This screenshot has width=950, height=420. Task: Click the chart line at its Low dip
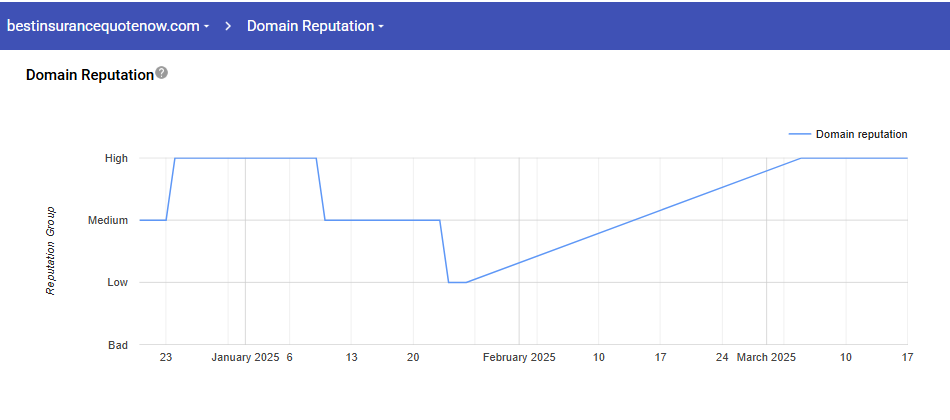pos(457,282)
